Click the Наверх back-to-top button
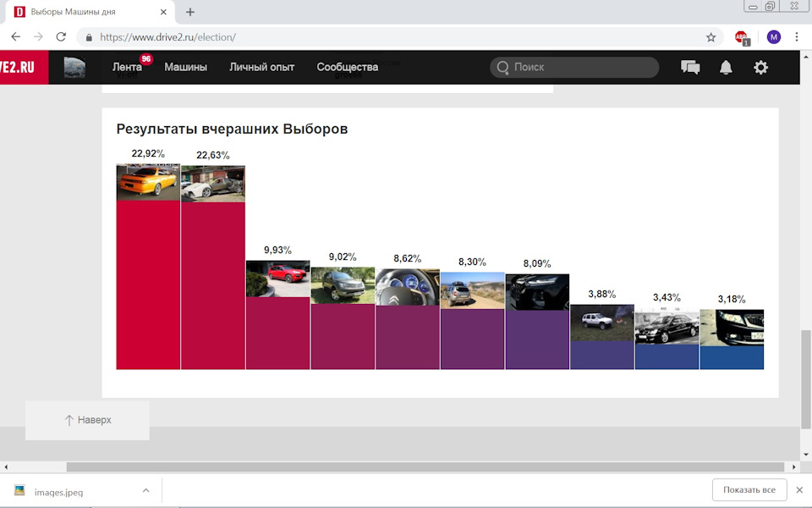 (x=87, y=420)
